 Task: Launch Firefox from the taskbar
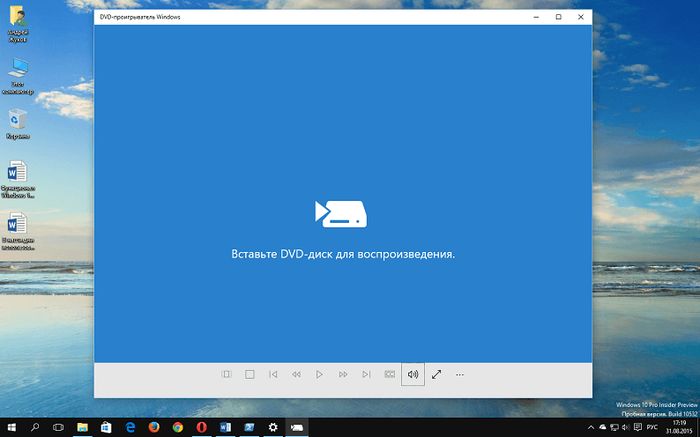tap(154, 427)
